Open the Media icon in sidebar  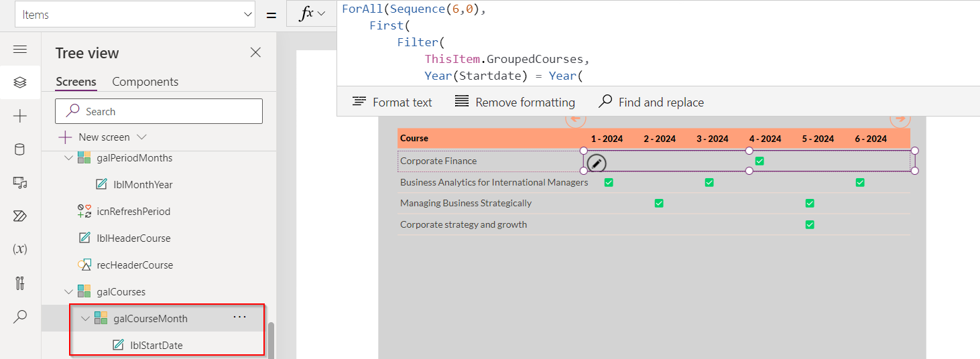tap(20, 183)
